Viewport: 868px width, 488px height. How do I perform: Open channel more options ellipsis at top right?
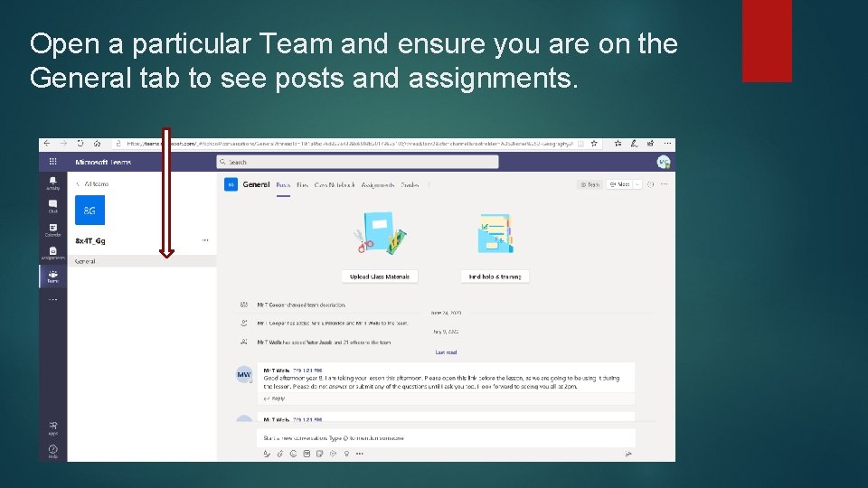tap(665, 184)
